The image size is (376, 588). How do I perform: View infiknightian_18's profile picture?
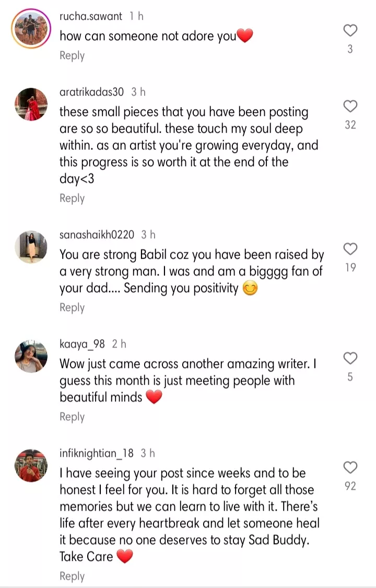[x=31, y=465]
